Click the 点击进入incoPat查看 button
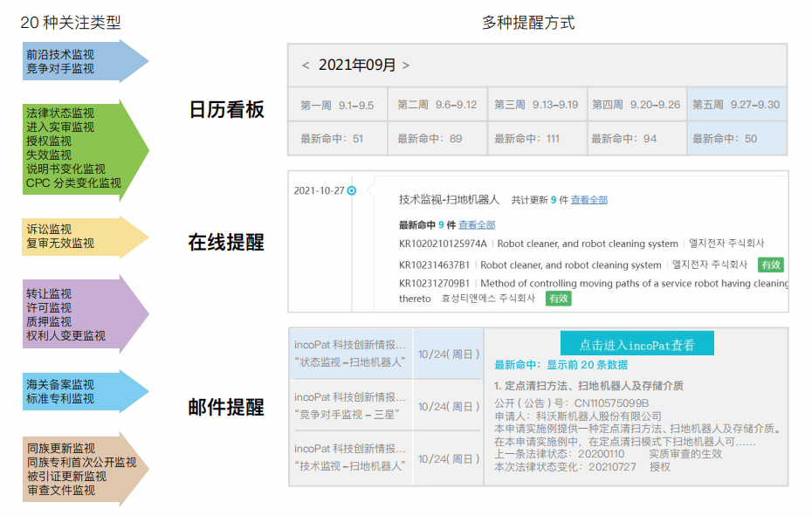 (637, 344)
